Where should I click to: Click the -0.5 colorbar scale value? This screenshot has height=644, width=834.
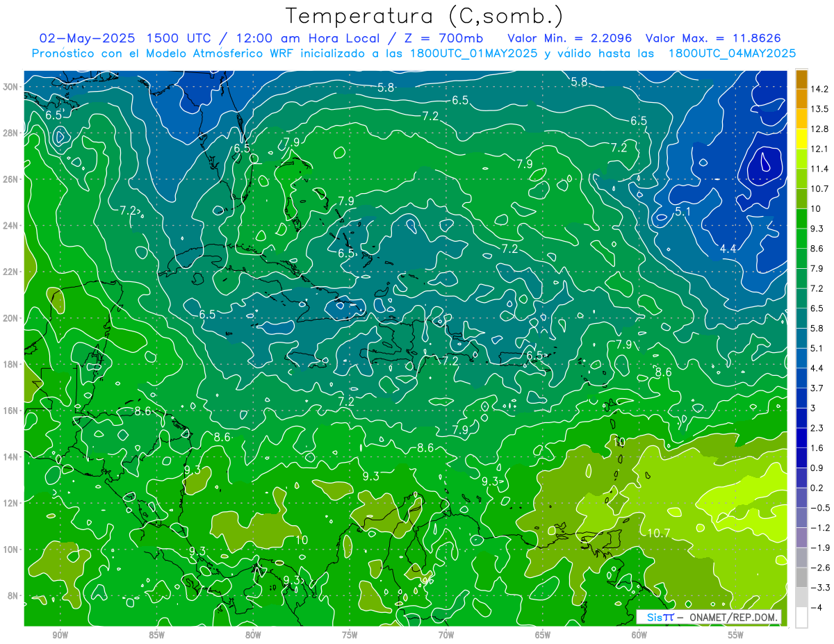[x=820, y=508]
